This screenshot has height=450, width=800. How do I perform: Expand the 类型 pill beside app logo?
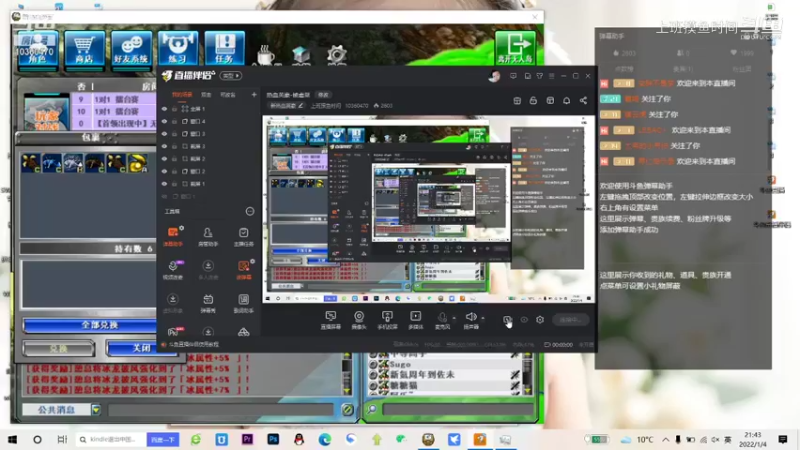231,76
